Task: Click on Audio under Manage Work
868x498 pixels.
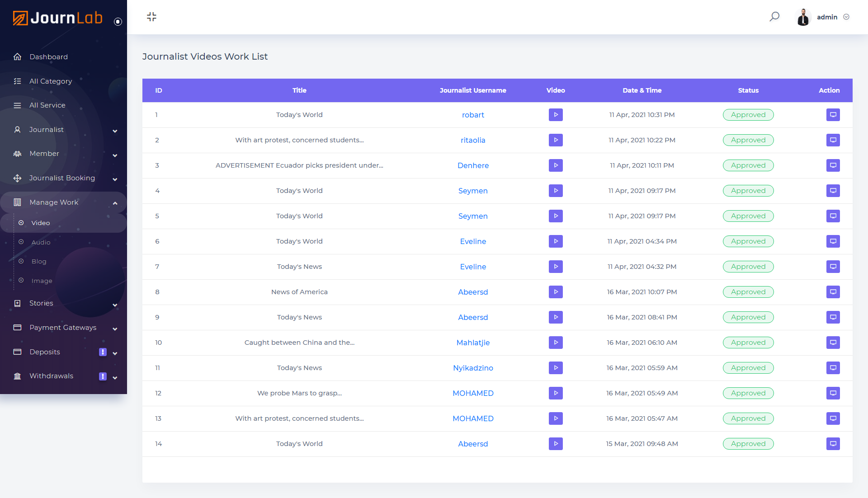Action: [x=41, y=242]
